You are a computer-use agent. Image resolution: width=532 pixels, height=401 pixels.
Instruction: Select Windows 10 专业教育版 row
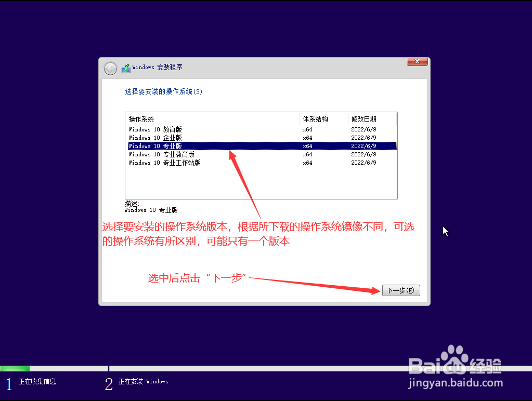click(262, 154)
